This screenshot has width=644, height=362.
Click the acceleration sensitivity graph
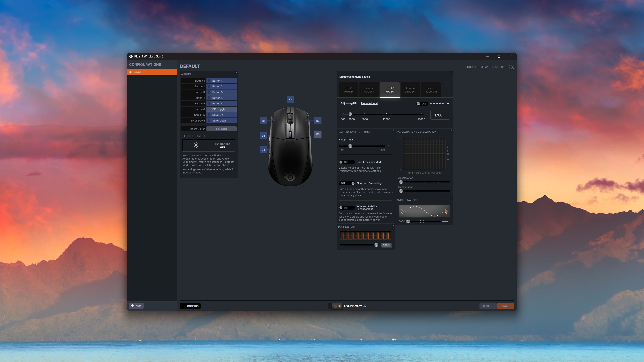coord(424,154)
